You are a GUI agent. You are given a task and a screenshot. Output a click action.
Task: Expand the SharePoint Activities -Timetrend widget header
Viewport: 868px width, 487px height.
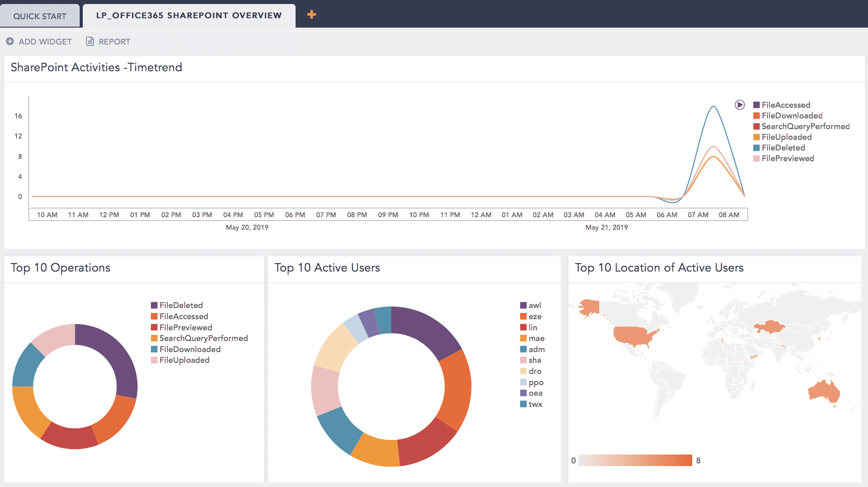point(96,67)
